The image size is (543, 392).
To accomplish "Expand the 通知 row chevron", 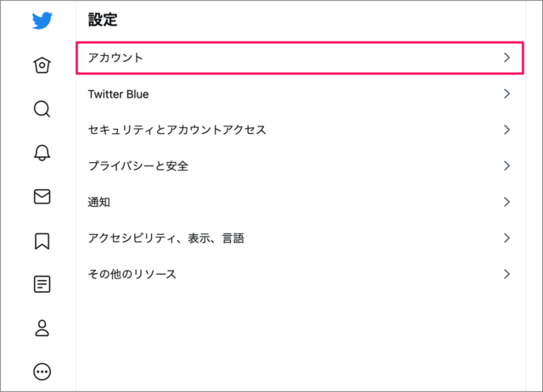I will click(507, 202).
